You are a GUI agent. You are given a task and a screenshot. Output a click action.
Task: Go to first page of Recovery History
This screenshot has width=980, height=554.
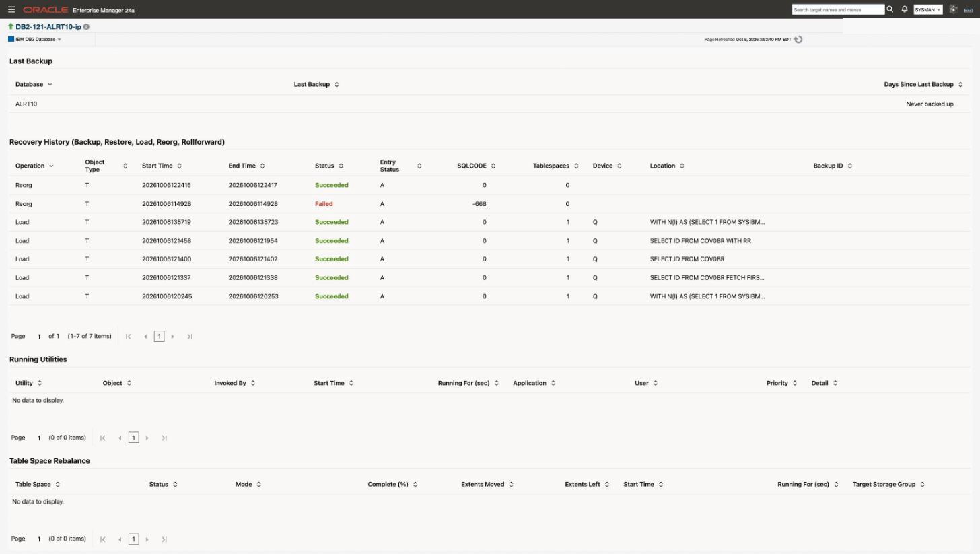pos(128,337)
